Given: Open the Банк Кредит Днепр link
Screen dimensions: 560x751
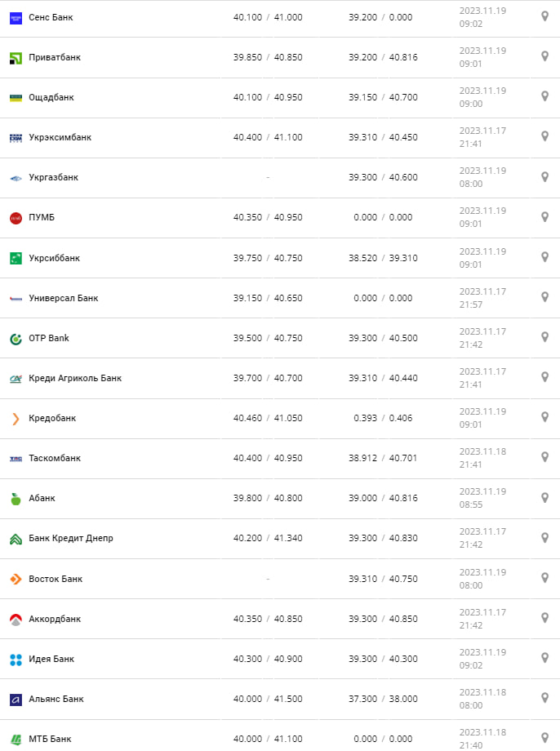Looking at the screenshot, I should click(x=71, y=538).
